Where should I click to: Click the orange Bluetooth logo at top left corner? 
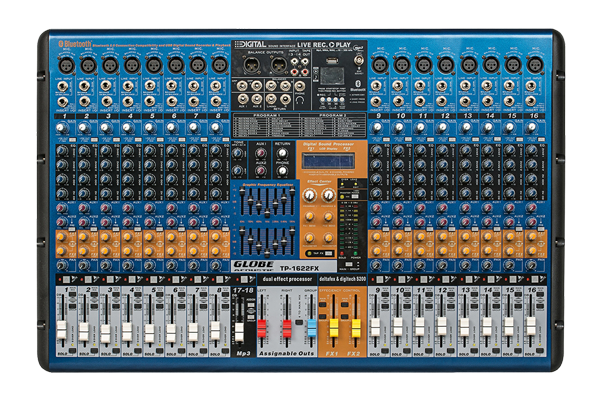tap(75, 44)
